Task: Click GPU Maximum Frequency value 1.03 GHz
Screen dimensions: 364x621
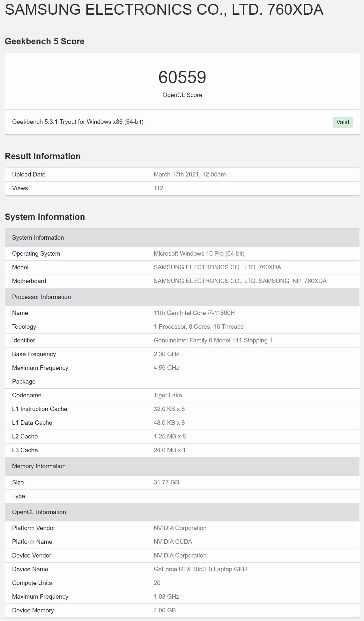Action: coord(166,596)
